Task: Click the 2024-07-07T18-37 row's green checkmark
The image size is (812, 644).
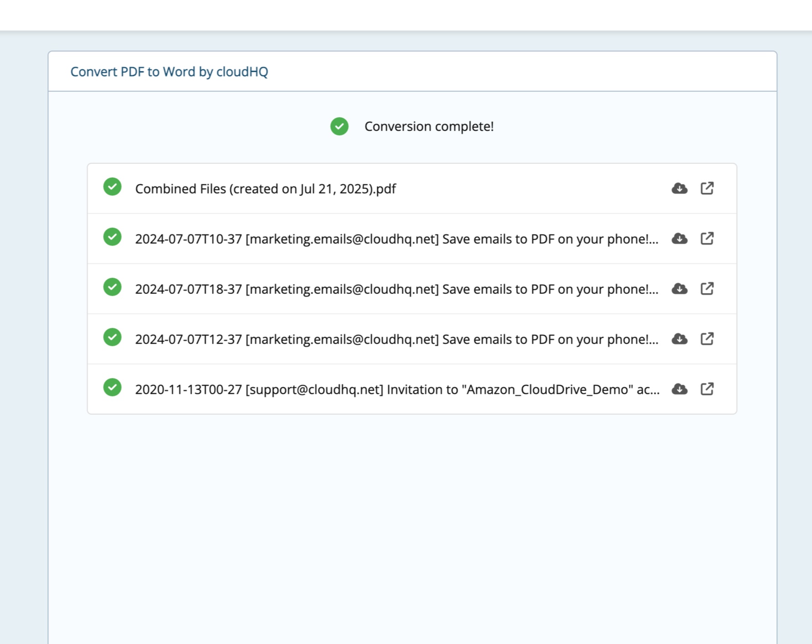Action: (x=112, y=287)
